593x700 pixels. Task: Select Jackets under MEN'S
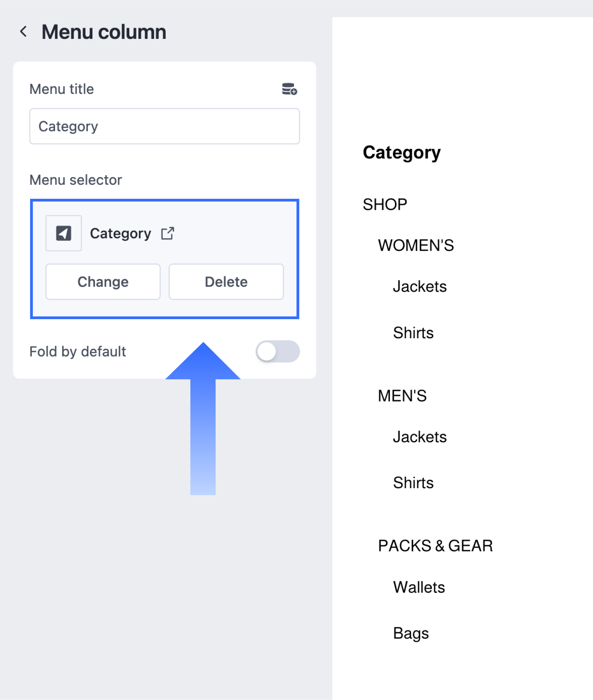(x=420, y=437)
